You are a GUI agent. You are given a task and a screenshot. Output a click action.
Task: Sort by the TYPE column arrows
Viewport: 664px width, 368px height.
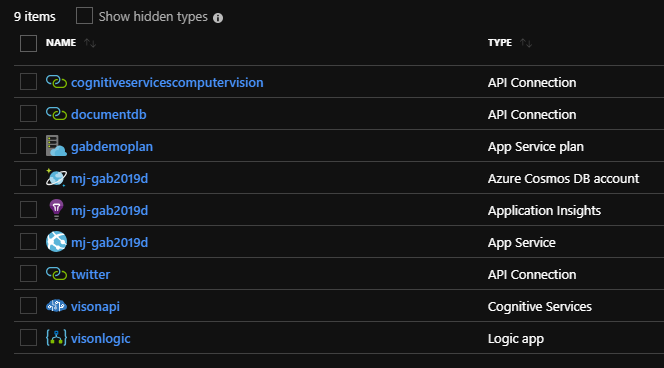526,43
